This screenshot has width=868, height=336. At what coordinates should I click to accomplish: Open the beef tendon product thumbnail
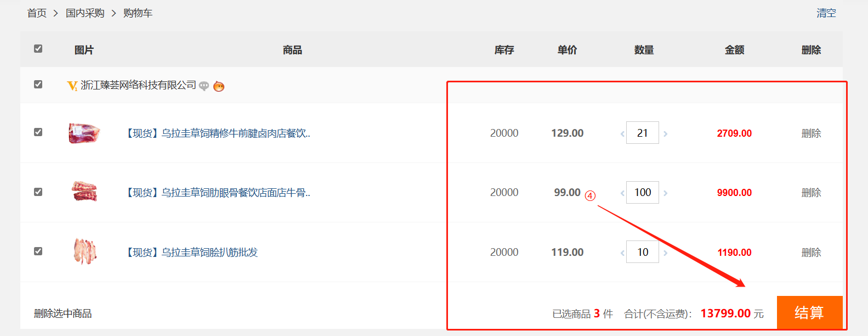point(84,251)
